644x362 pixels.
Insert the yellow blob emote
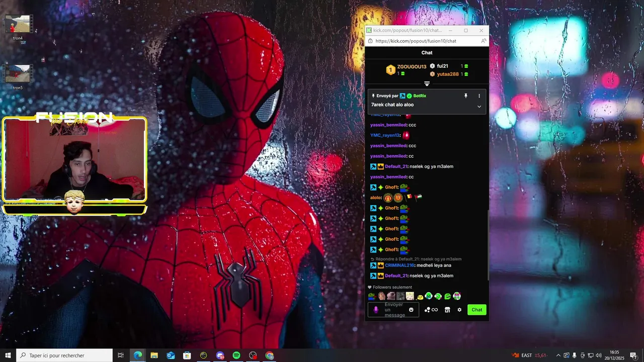click(420, 297)
